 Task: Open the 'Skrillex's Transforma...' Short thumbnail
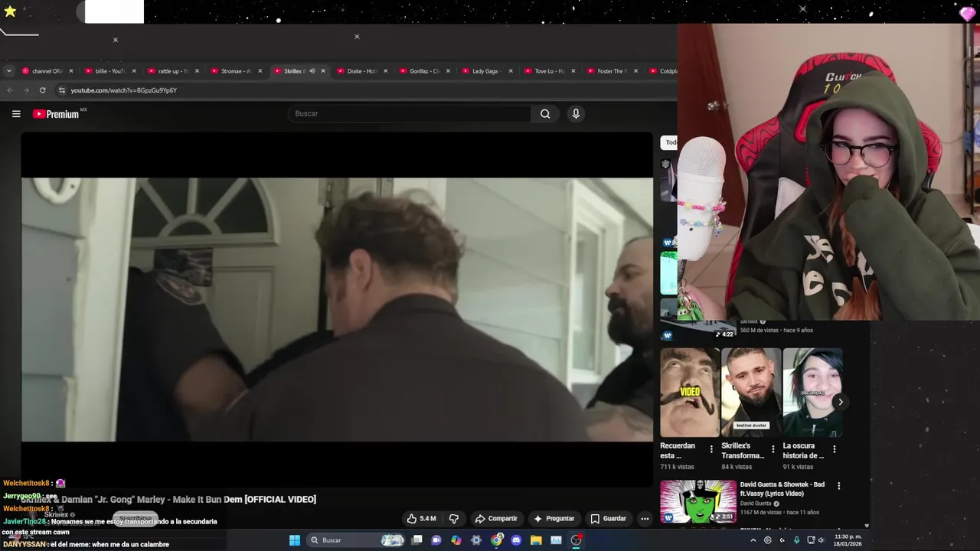tap(751, 393)
